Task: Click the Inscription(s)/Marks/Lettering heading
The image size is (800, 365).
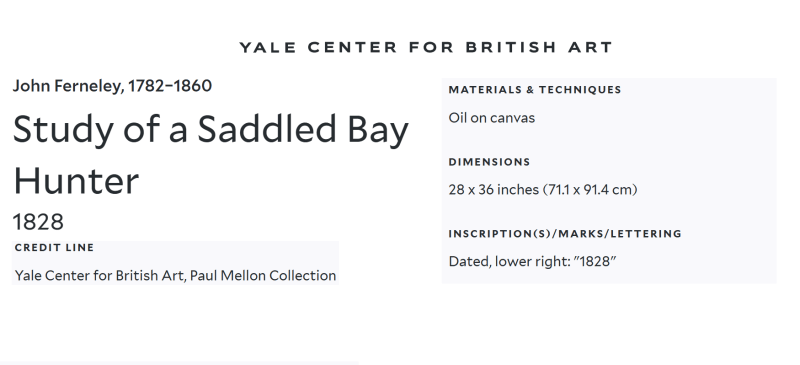Action: tap(565, 234)
